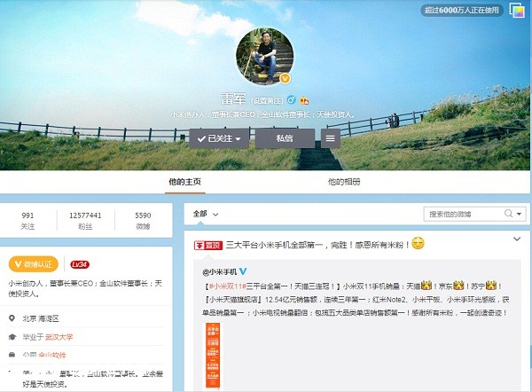Screen dimensions: 532x392
Task: Open the three-line more options menu button
Action: (331, 138)
